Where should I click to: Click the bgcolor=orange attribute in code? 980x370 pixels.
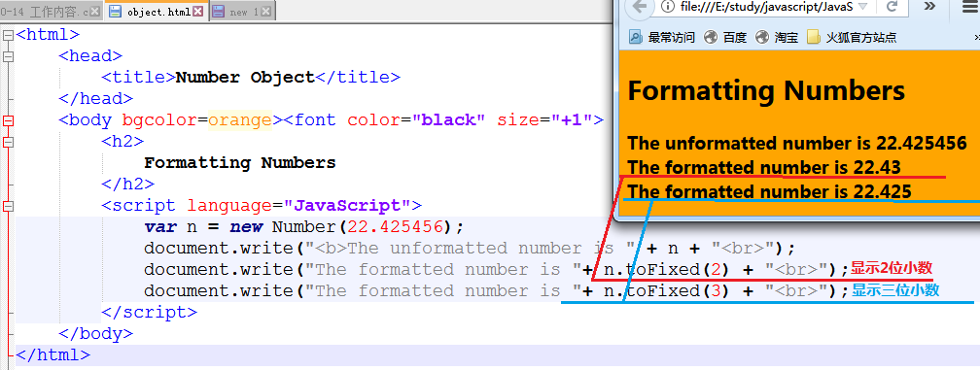[197, 119]
